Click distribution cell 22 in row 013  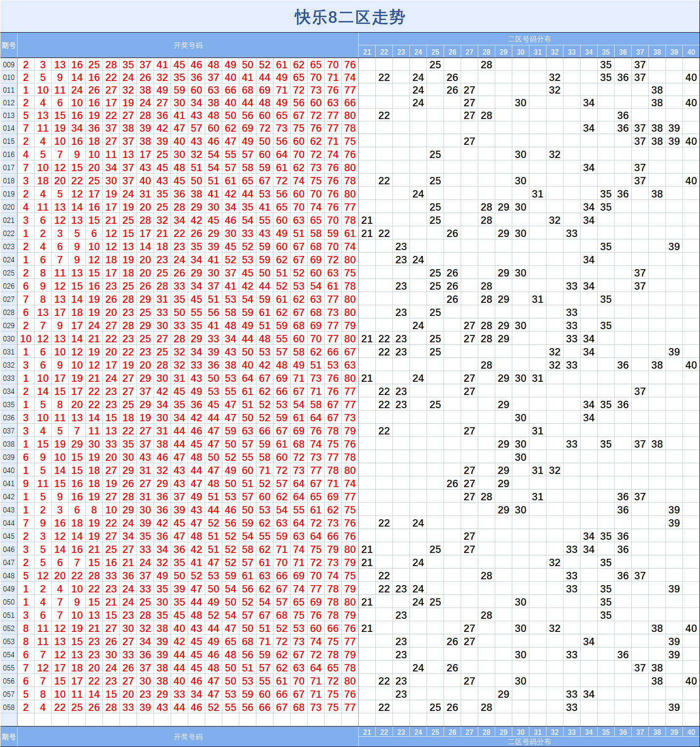click(384, 116)
